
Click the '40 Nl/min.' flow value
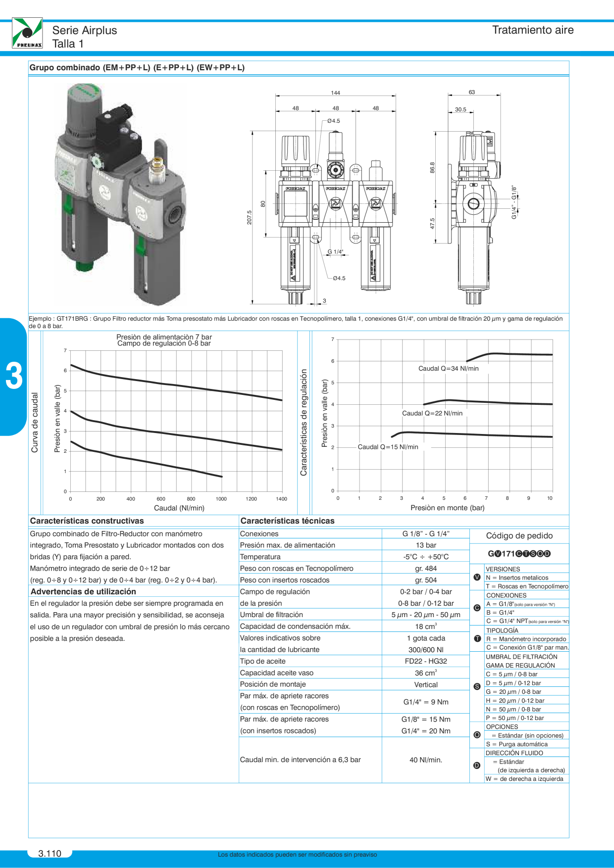point(426,760)
